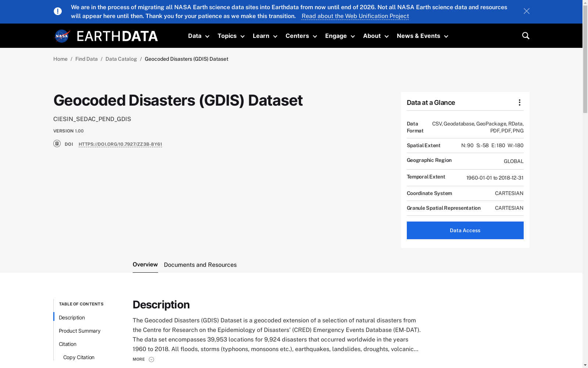The height and width of the screenshot is (368, 588).
Task: Click the TABLE OF CONTENTS label
Action: pos(81,304)
